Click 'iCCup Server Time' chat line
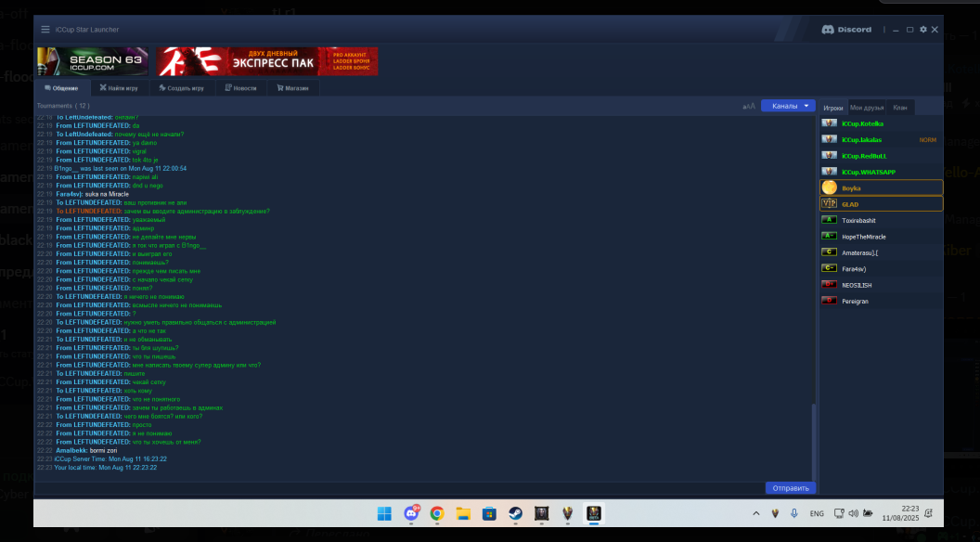Screen dimensions: 980x542 (x=110, y=459)
